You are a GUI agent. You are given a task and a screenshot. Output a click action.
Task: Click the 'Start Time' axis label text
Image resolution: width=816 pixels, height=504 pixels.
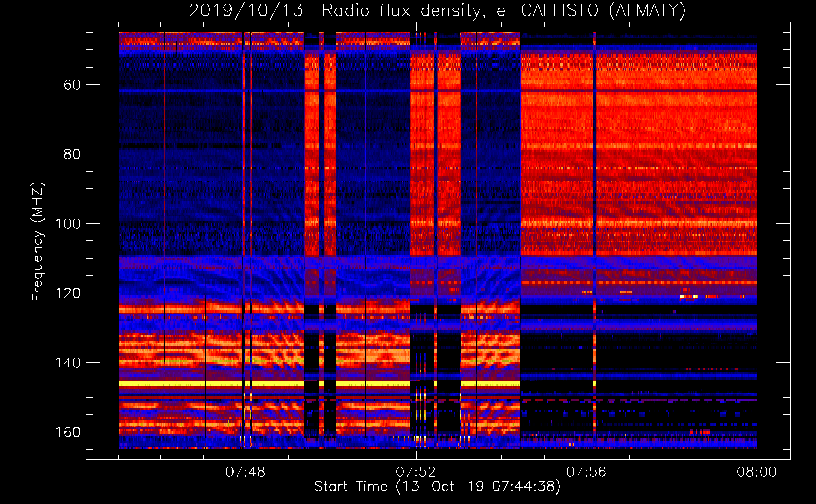tap(351, 487)
